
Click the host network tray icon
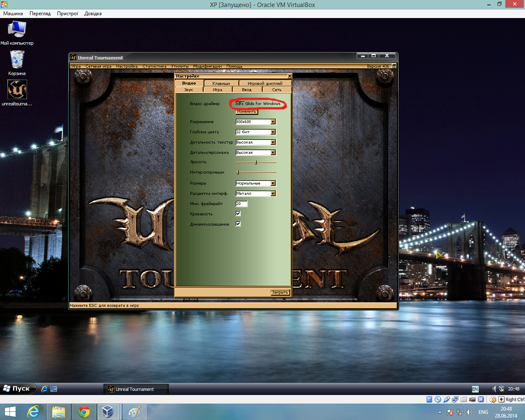[460, 412]
